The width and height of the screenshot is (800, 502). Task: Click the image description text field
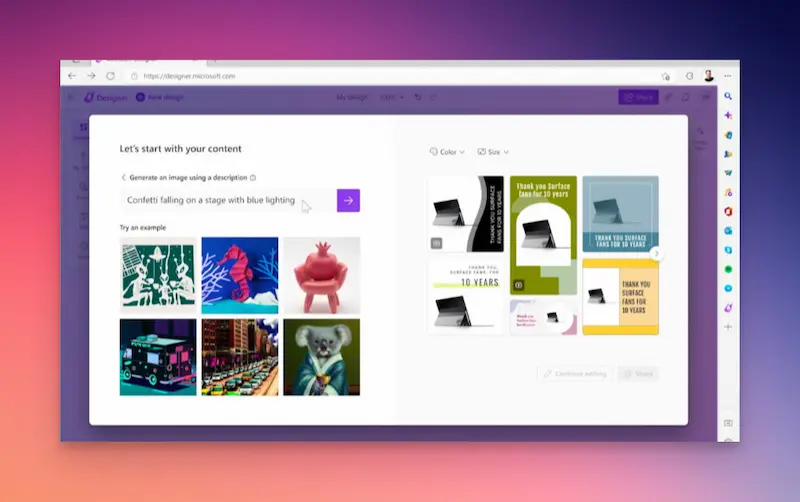click(228, 200)
